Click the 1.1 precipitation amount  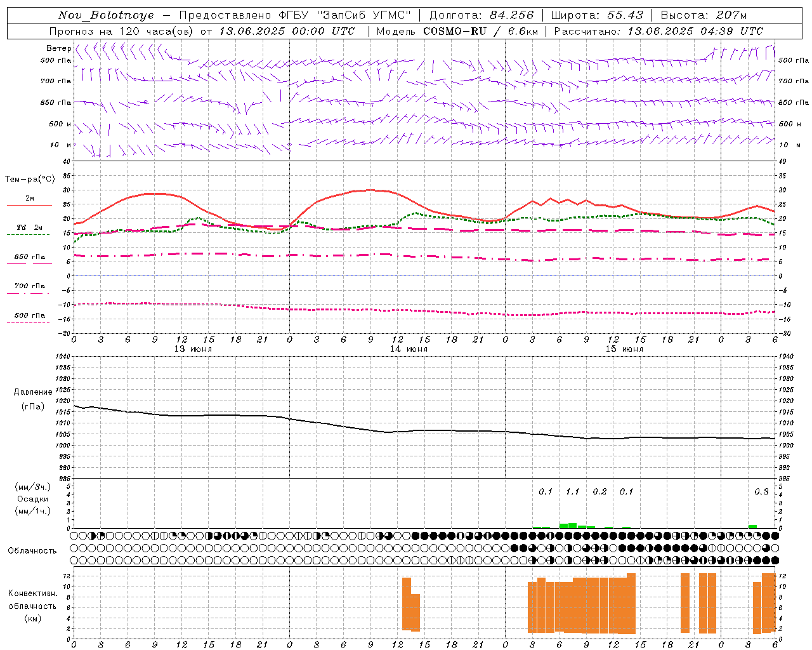click(x=573, y=491)
